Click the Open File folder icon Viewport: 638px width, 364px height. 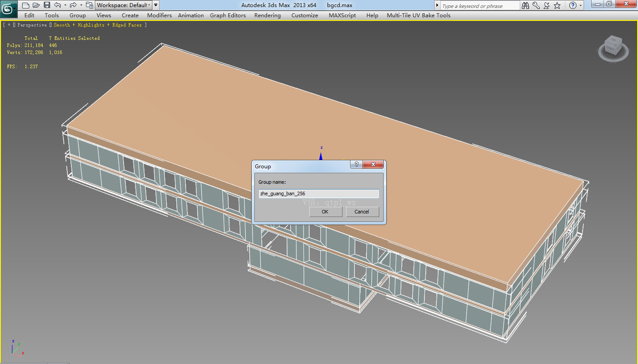[x=36, y=5]
